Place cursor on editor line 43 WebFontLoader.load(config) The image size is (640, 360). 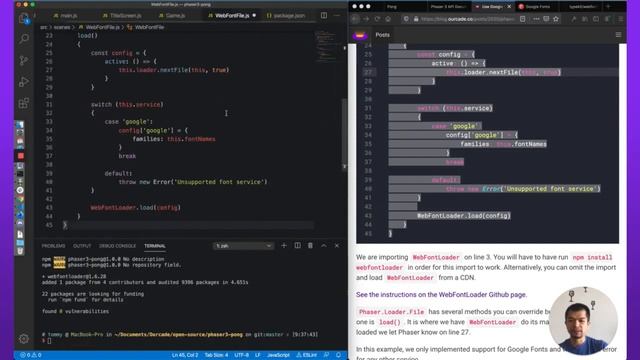tap(135, 208)
